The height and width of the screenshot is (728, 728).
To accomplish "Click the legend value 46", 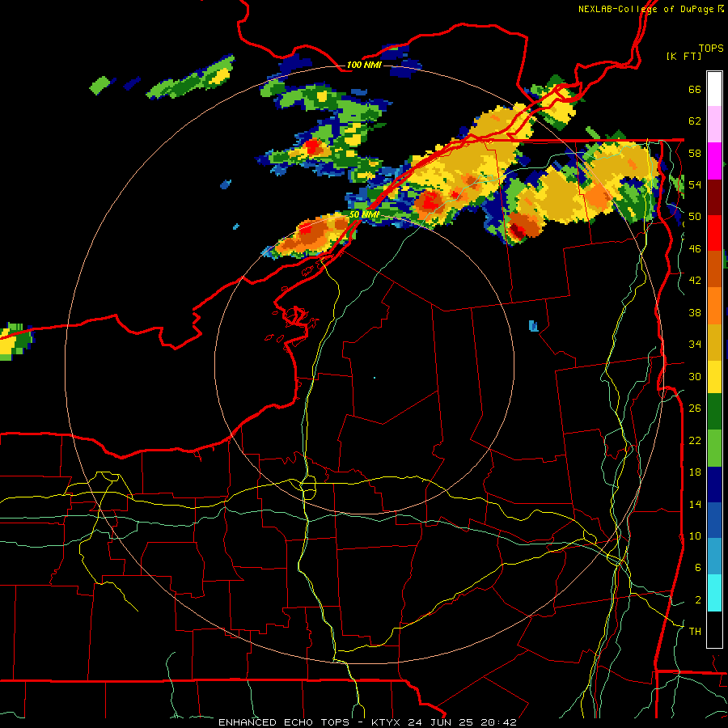I will tap(695, 249).
